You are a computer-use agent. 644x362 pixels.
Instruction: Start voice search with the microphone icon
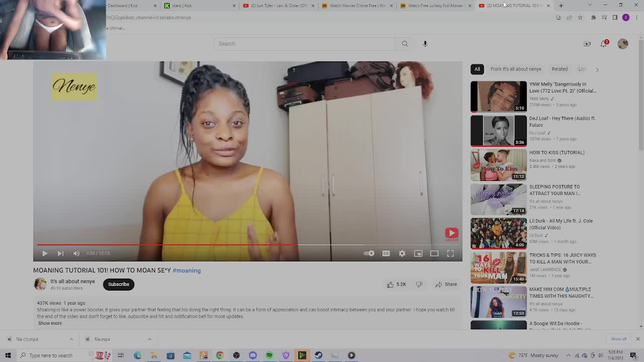[425, 44]
